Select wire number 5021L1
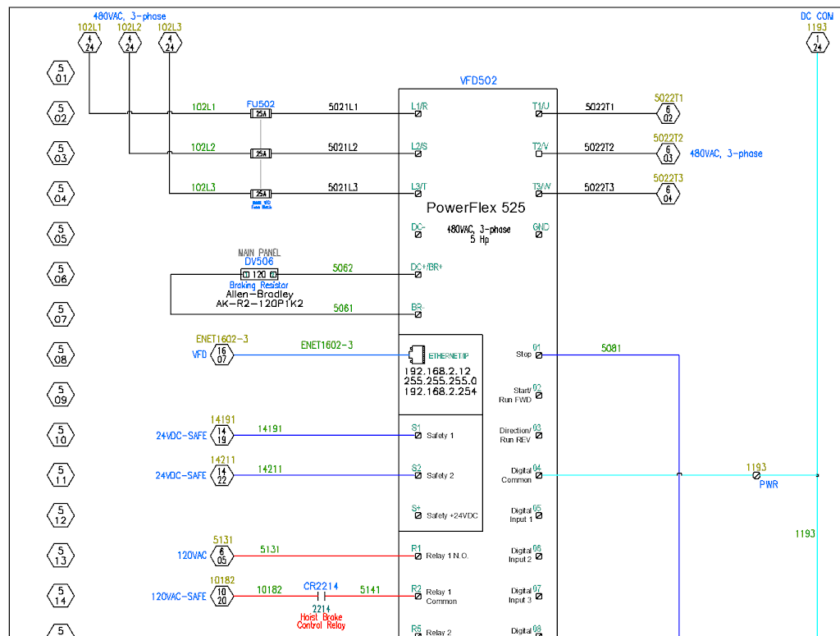 pyautogui.click(x=343, y=107)
